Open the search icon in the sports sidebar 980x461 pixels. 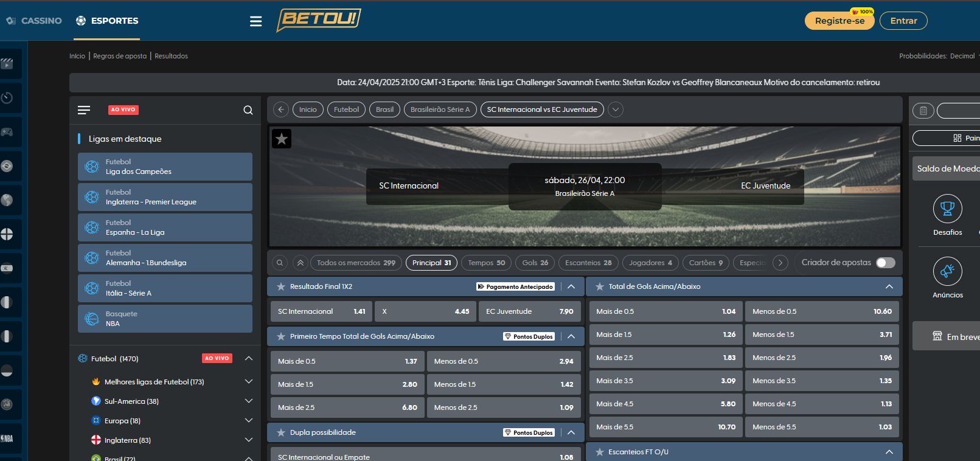[248, 110]
